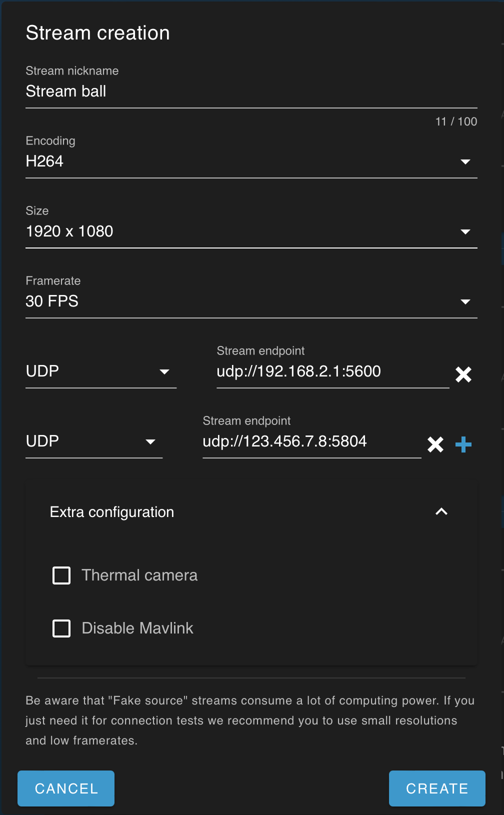Open the Size dropdown arrow
The width and height of the screenshot is (504, 815).
[x=465, y=231]
